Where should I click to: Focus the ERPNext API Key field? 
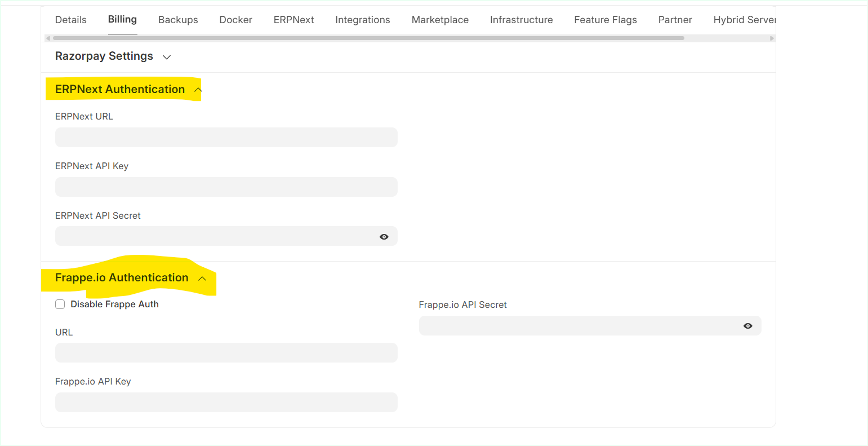[226, 187]
